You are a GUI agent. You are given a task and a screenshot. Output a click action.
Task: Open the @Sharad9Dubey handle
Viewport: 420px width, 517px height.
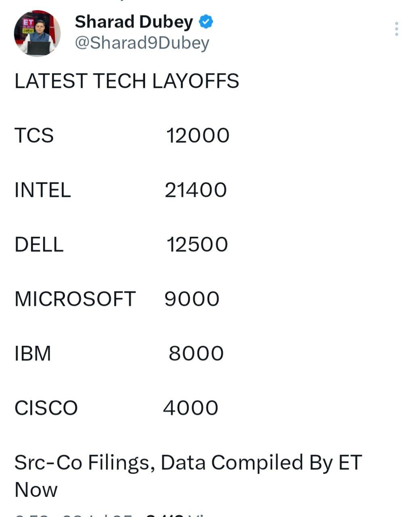[142, 43]
